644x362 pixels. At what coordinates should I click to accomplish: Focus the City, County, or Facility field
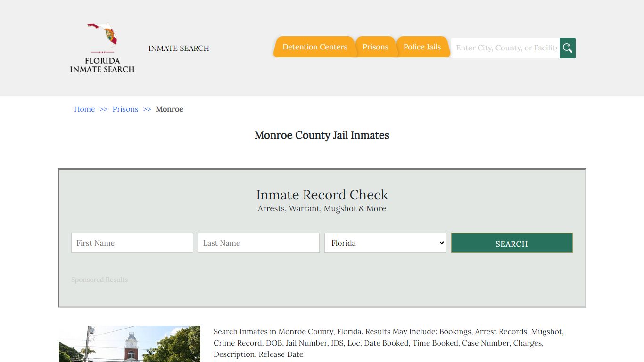pyautogui.click(x=505, y=48)
